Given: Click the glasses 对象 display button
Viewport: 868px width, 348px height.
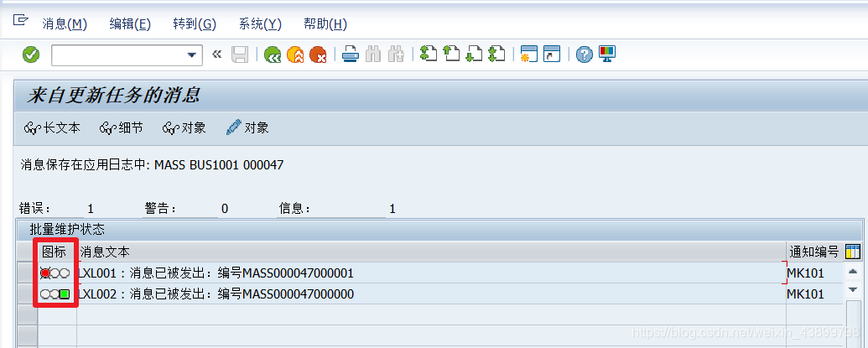Looking at the screenshot, I should (x=185, y=127).
